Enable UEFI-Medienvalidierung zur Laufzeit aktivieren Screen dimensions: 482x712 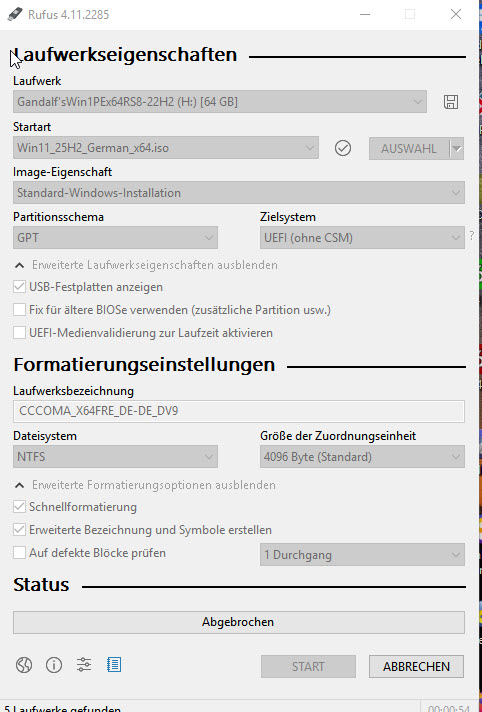[x=19, y=333]
